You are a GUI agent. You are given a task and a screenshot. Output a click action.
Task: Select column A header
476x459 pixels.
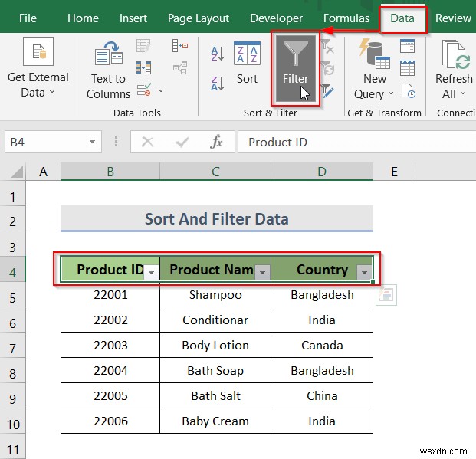44,172
